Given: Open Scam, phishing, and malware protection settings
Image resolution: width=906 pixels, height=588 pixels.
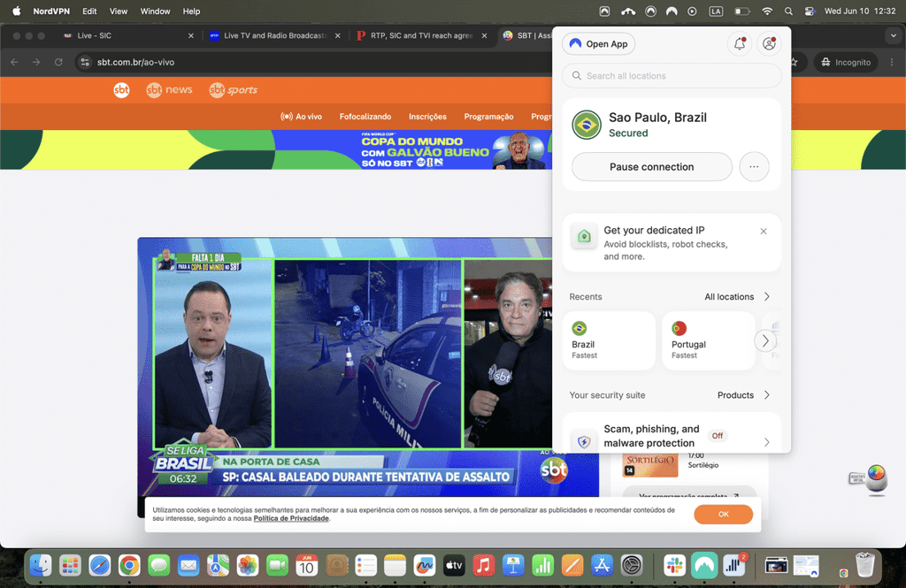Looking at the screenshot, I should [x=672, y=436].
